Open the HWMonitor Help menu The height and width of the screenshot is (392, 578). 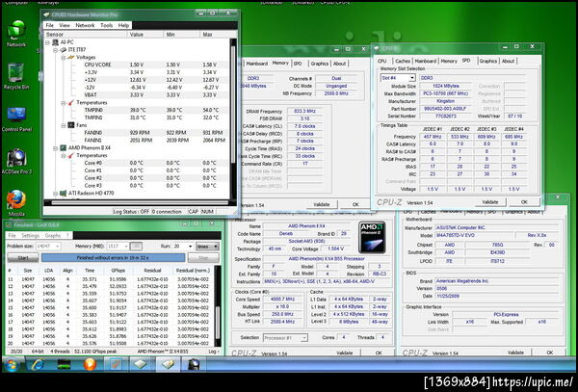(x=123, y=25)
